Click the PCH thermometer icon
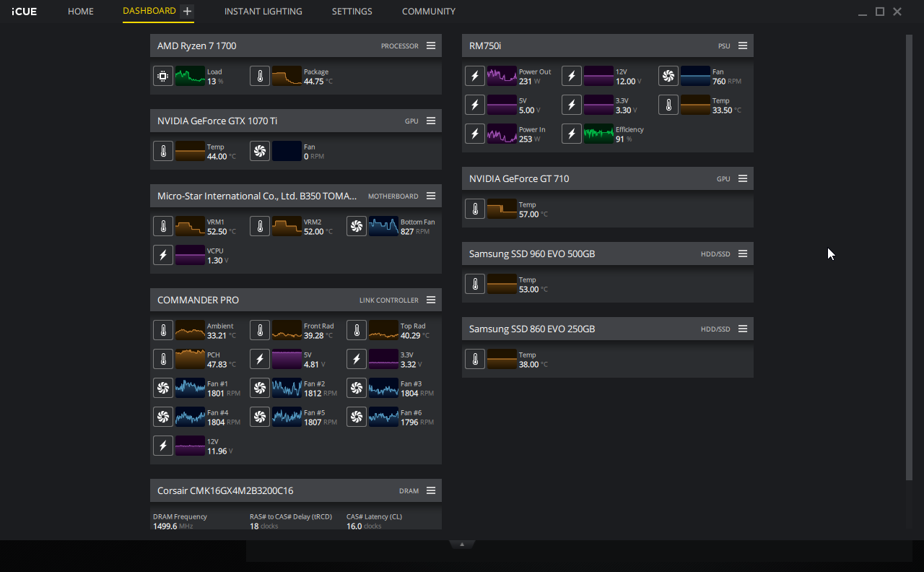The height and width of the screenshot is (572, 924). 163,359
